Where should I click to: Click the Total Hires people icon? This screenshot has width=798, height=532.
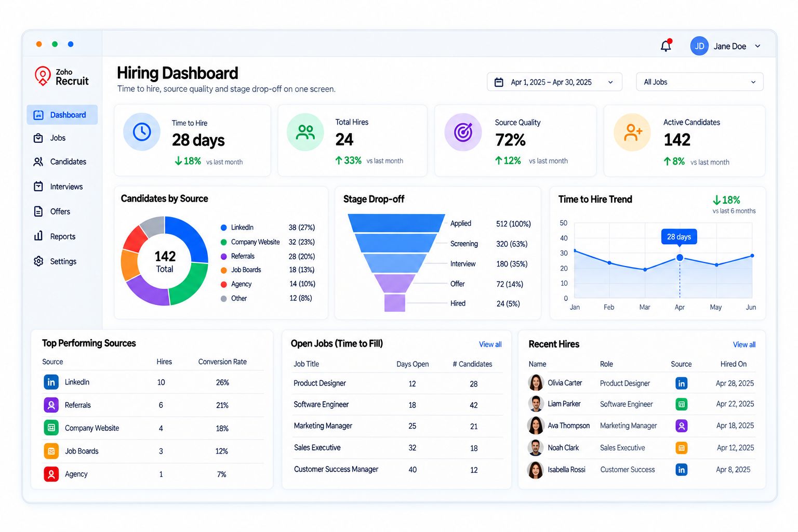coord(305,132)
